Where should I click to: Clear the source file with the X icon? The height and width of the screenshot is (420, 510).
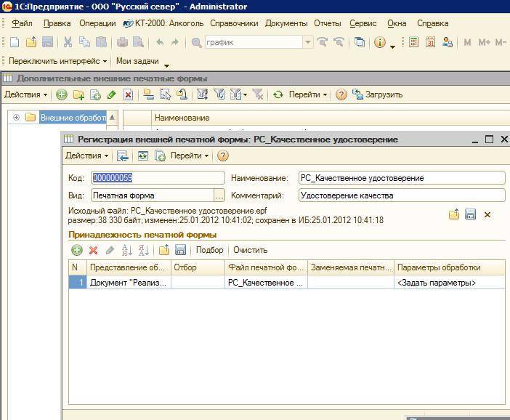[487, 214]
